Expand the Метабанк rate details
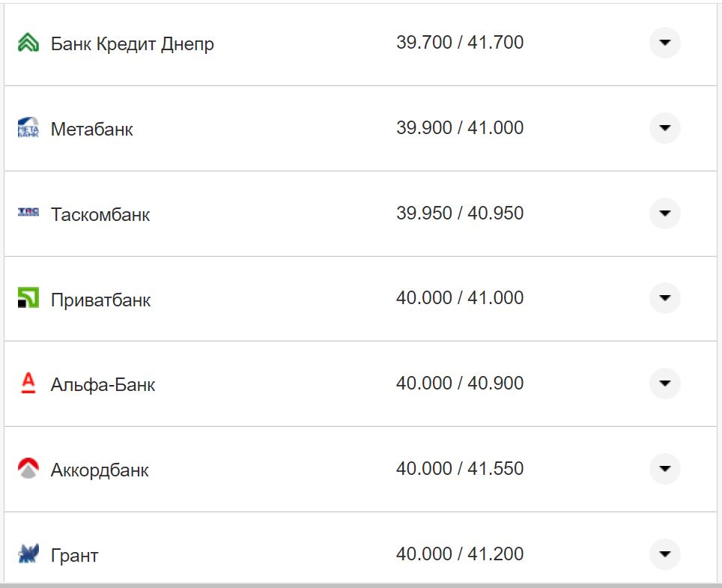Image resolution: width=722 pixels, height=588 pixels. (x=664, y=128)
